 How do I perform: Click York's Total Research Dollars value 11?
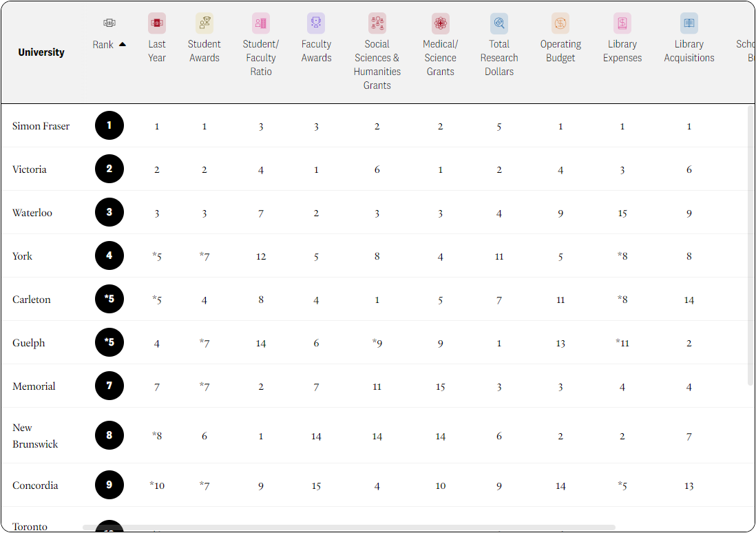click(499, 257)
